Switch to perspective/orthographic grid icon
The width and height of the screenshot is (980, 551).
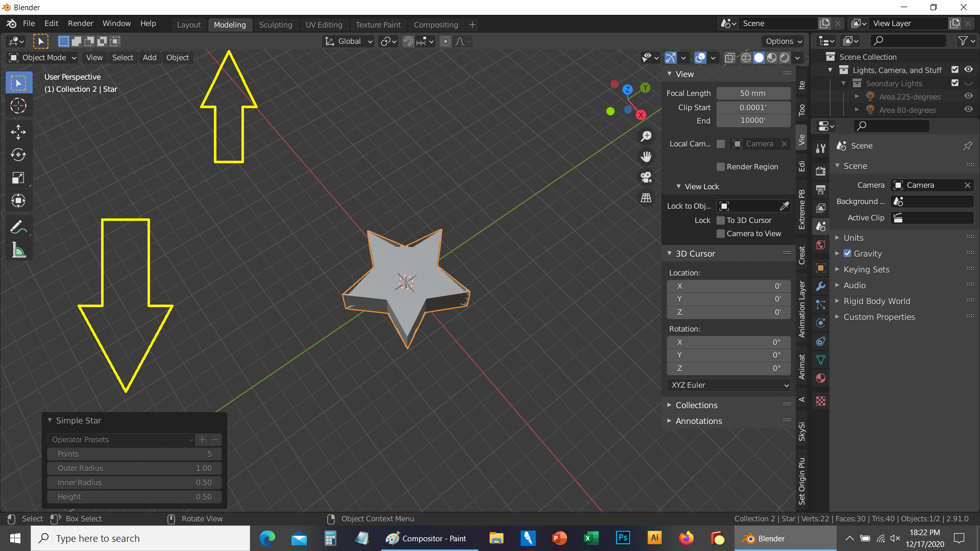coord(646,198)
